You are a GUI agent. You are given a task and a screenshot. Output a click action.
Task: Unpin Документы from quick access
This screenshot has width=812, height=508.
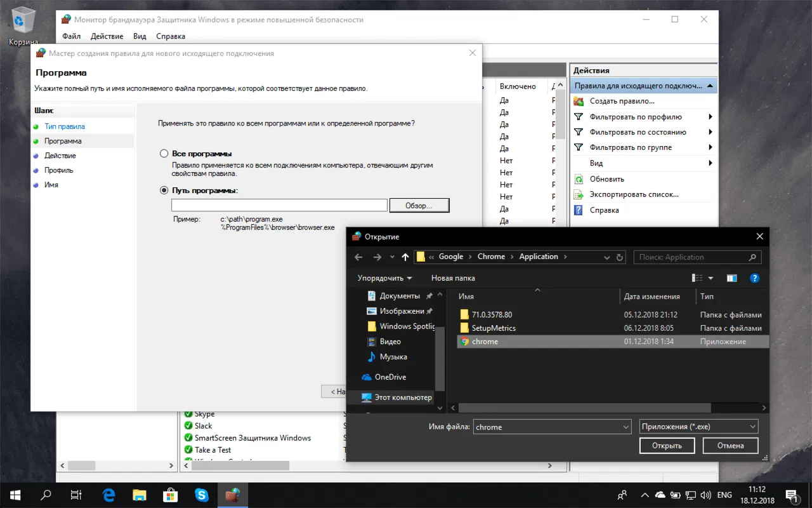coord(428,295)
